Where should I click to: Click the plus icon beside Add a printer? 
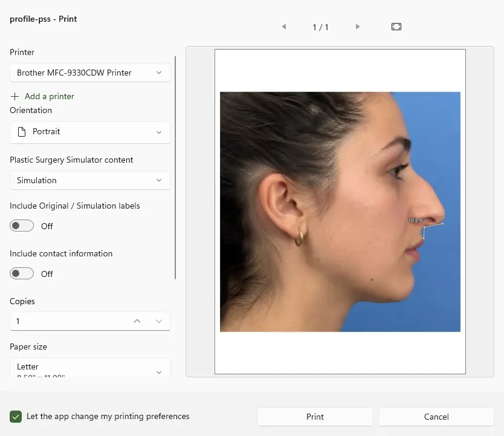[15, 96]
